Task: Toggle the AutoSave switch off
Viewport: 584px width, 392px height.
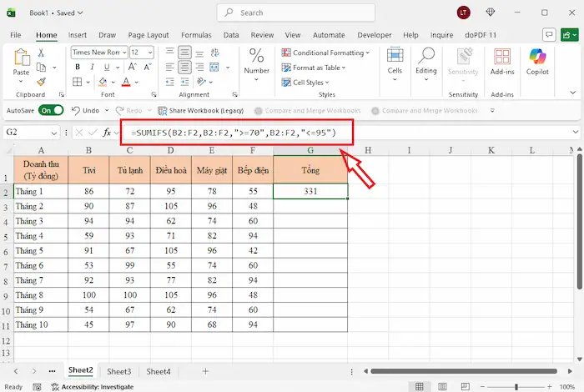Action: (50, 110)
